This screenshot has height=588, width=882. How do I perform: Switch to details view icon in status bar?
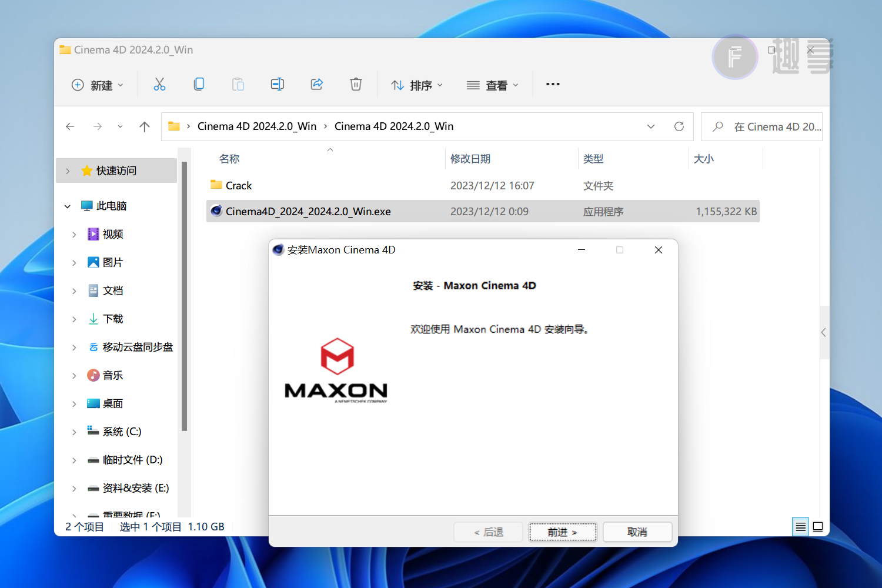800,527
